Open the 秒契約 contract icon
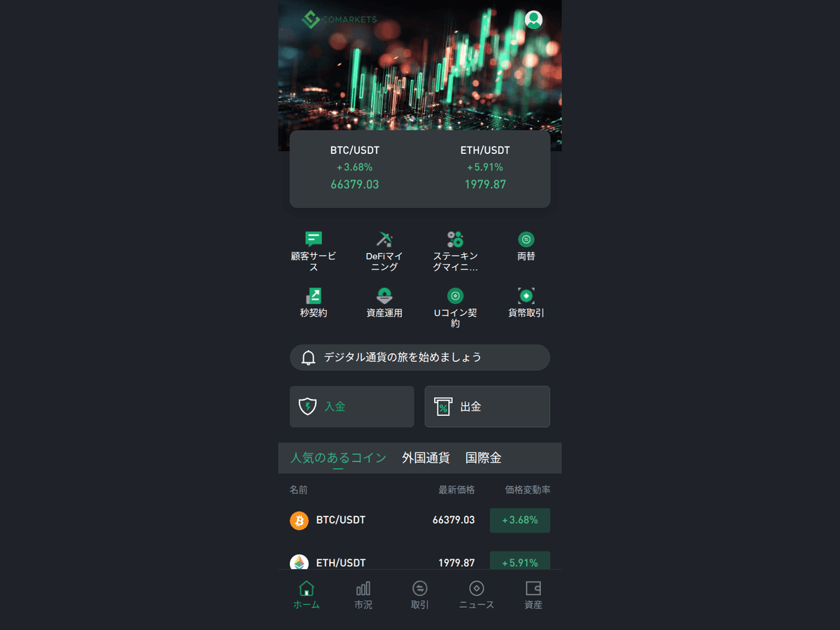This screenshot has height=630, width=840. click(x=314, y=295)
